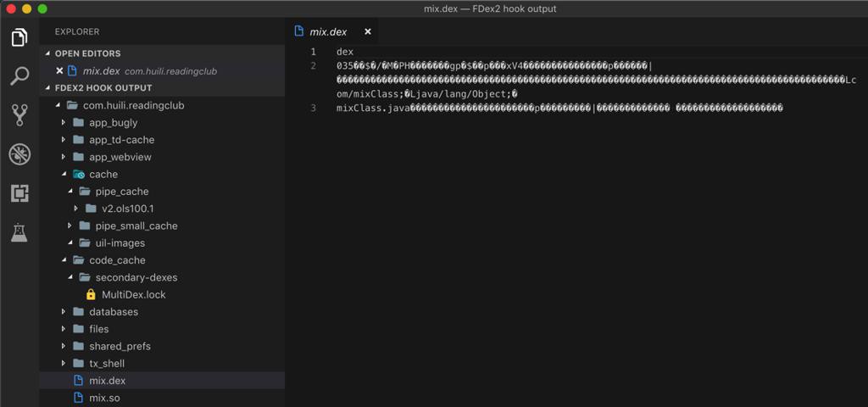Click line 3 in the editor
Screen dimensions: 868x407
tap(559, 108)
